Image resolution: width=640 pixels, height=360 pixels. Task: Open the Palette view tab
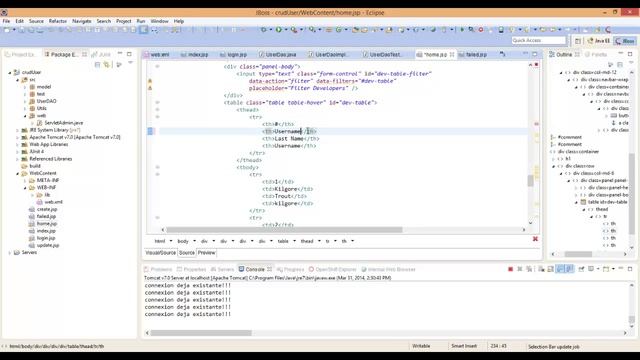point(596,54)
